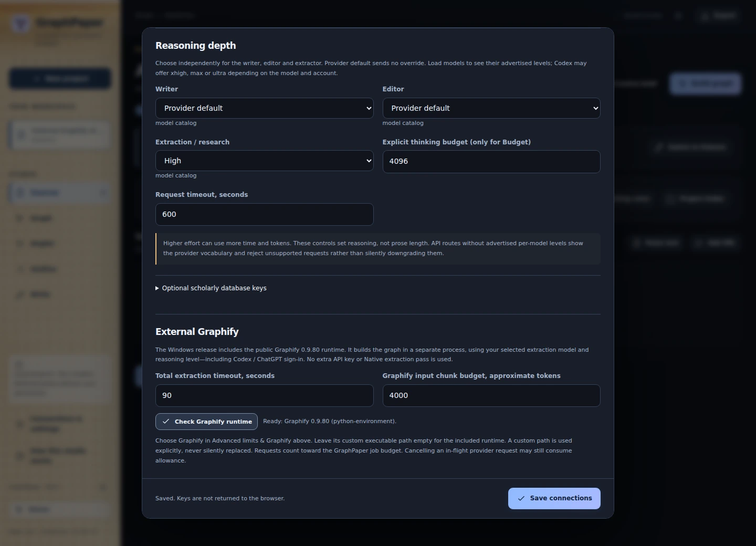
Task: Expand Optional scholarly database keys
Action: pos(211,288)
